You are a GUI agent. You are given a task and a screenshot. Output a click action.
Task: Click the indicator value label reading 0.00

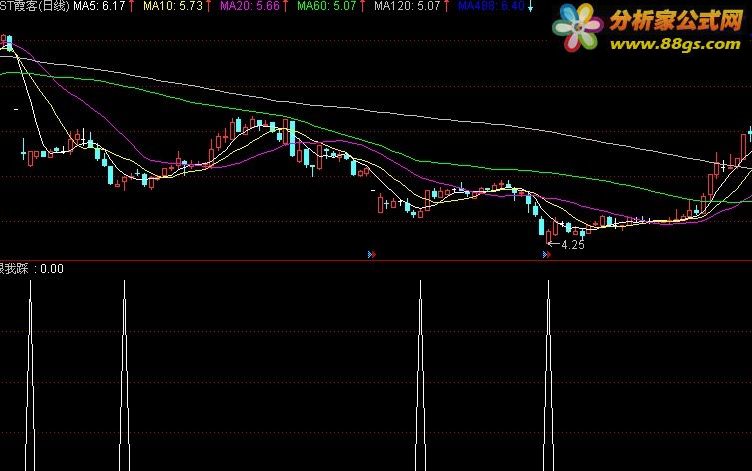click(52, 269)
